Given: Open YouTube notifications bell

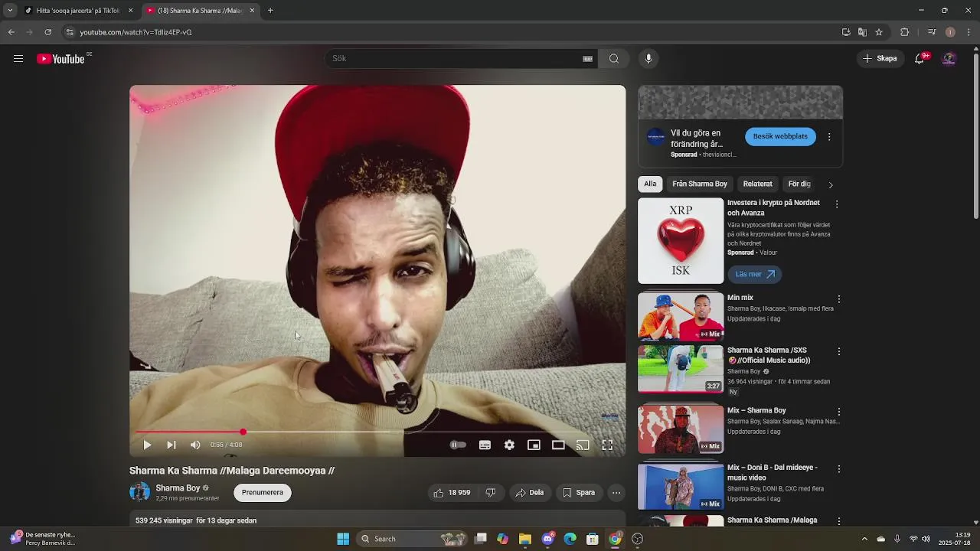Looking at the screenshot, I should 920,59.
